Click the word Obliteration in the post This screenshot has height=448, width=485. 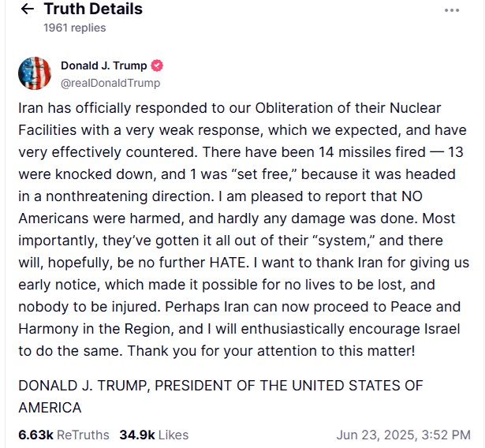pyautogui.click(x=294, y=108)
